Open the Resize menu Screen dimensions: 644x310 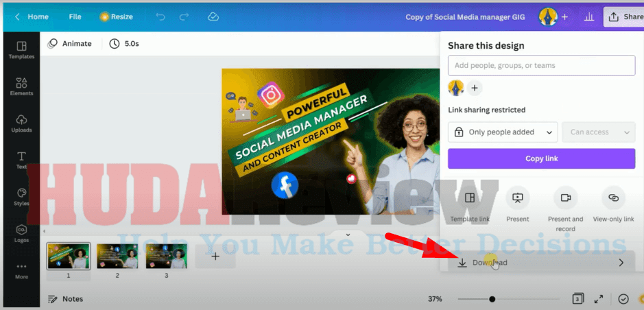[x=116, y=17]
